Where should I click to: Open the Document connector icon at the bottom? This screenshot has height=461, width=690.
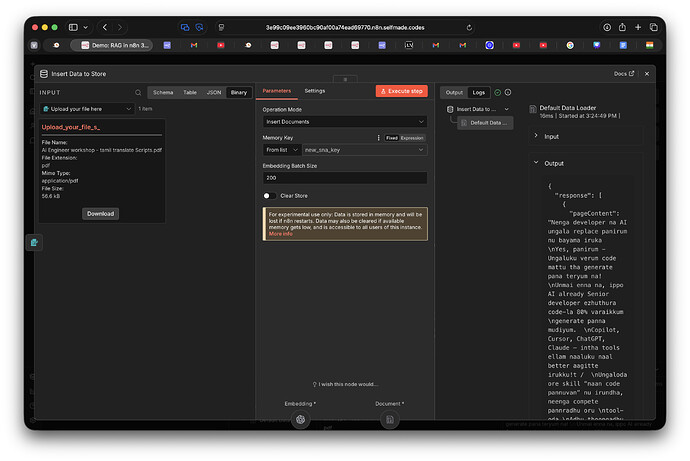pos(389,419)
